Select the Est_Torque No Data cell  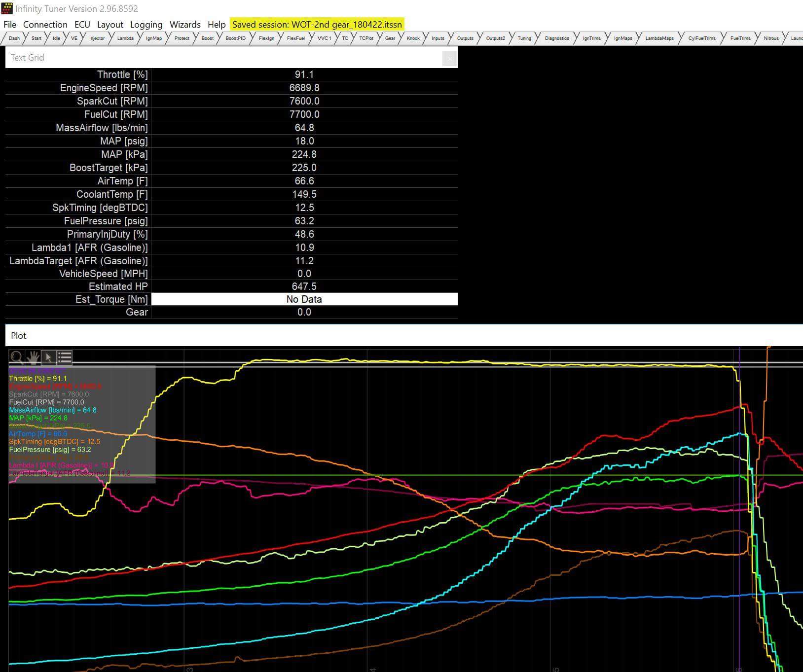tap(304, 299)
